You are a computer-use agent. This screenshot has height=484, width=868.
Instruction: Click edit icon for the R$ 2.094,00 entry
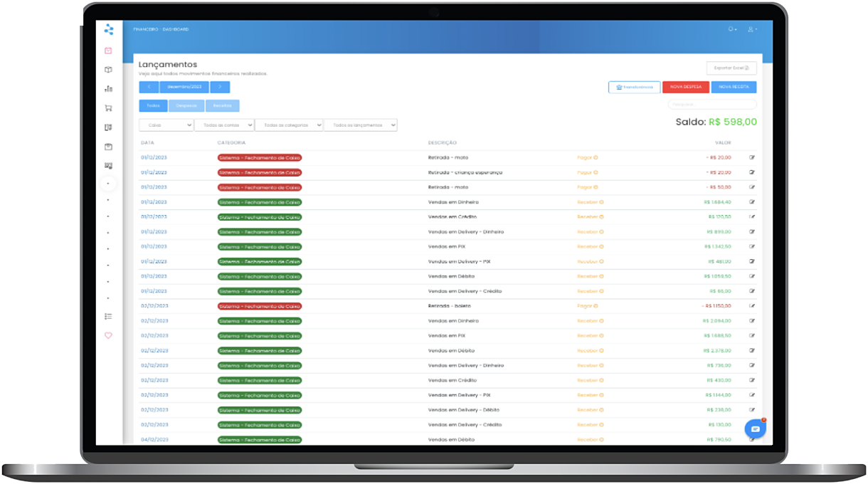(x=752, y=321)
